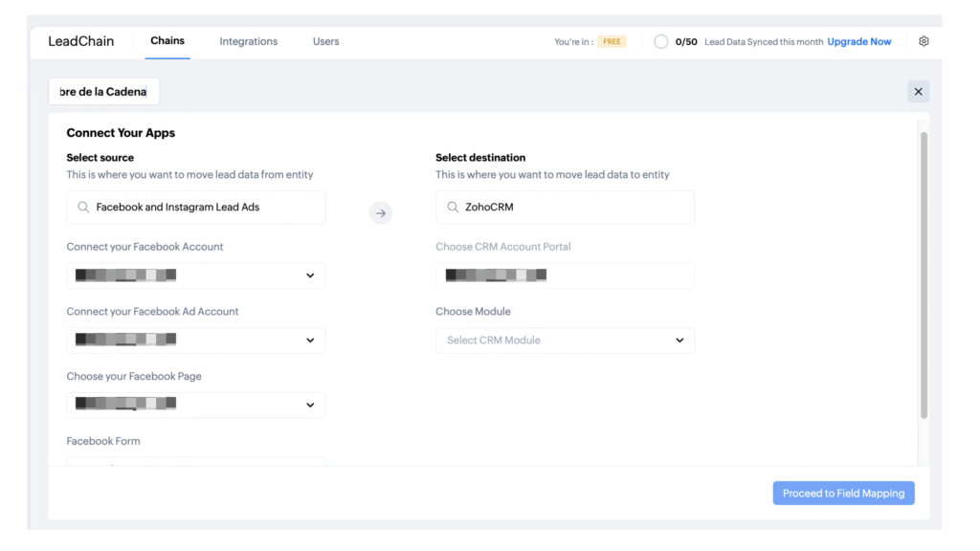The height and width of the screenshot is (551, 980).
Task: Click the 0/50 sync count text
Action: 685,42
